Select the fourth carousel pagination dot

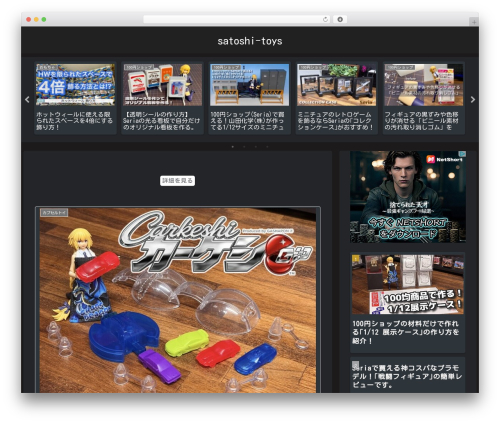pyautogui.click(x=267, y=147)
